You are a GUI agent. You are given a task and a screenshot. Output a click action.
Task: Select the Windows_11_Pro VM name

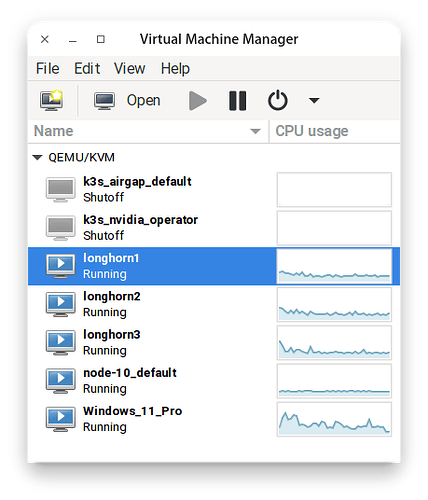(x=133, y=411)
